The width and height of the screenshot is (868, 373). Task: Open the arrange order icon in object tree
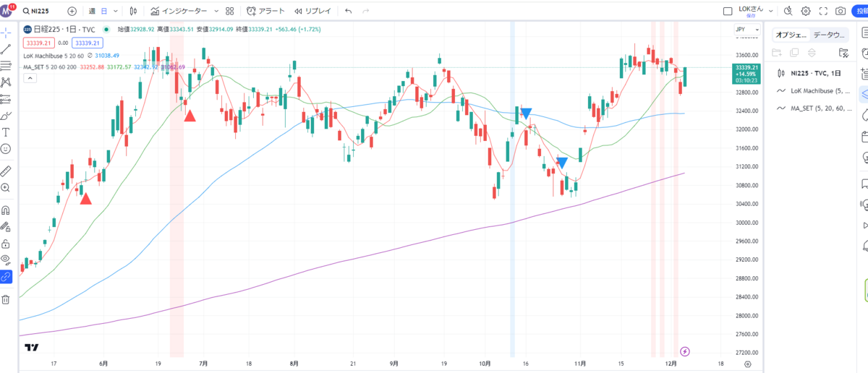click(x=812, y=53)
